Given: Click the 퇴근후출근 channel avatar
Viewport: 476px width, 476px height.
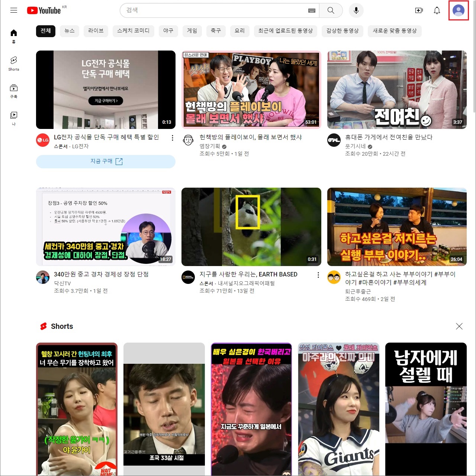Looking at the screenshot, I should 334,277.
